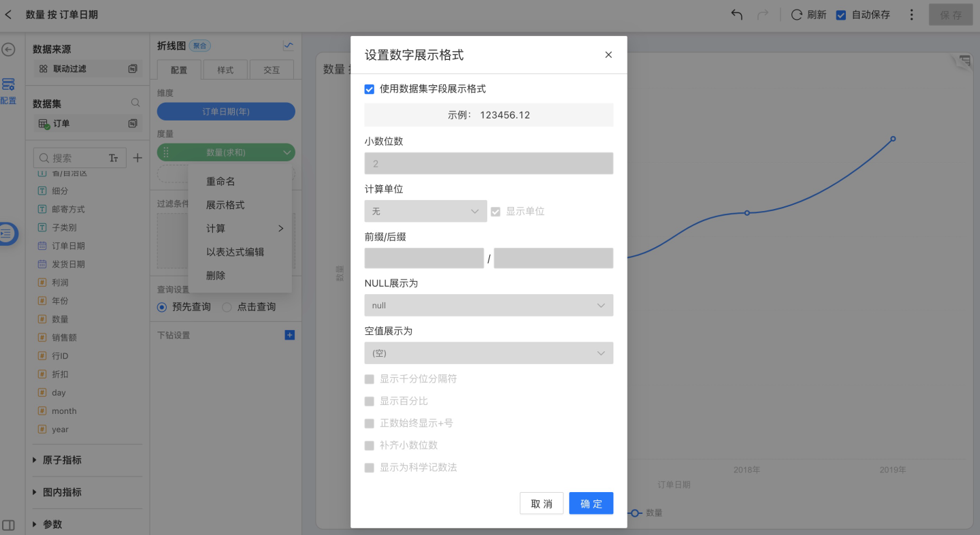Click the plus icon beside dataset search
The height and width of the screenshot is (535, 980).
pos(137,158)
